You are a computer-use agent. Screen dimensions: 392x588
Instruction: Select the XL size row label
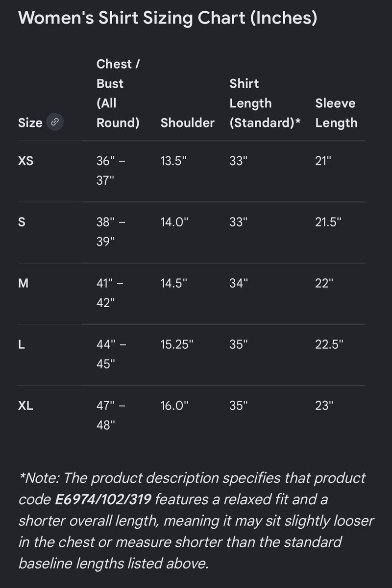point(26,405)
